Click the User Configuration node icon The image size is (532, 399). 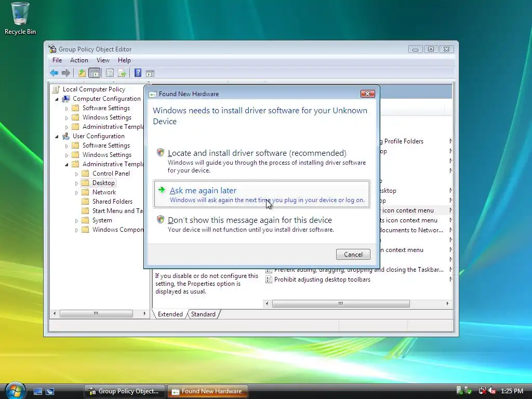tap(66, 136)
